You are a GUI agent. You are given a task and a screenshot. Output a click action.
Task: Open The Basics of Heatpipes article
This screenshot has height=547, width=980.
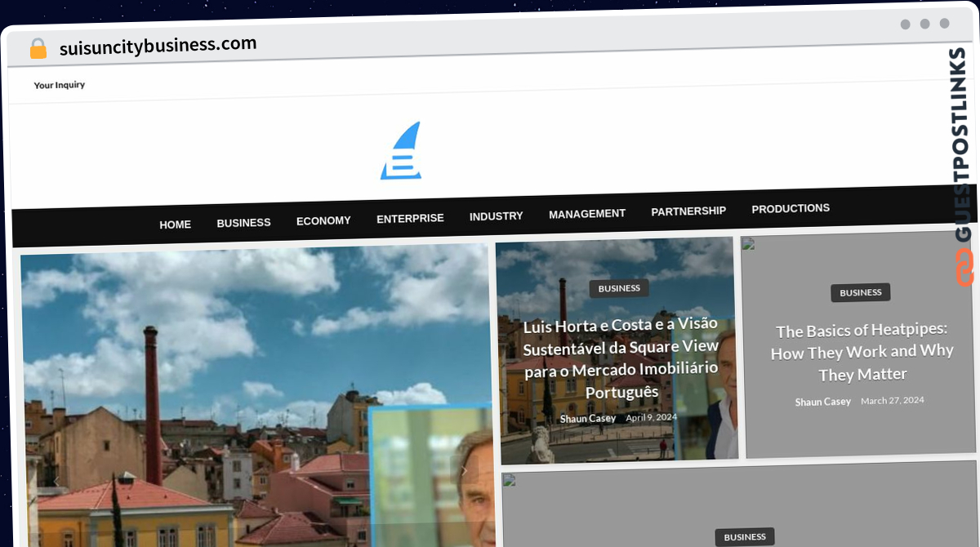click(862, 352)
